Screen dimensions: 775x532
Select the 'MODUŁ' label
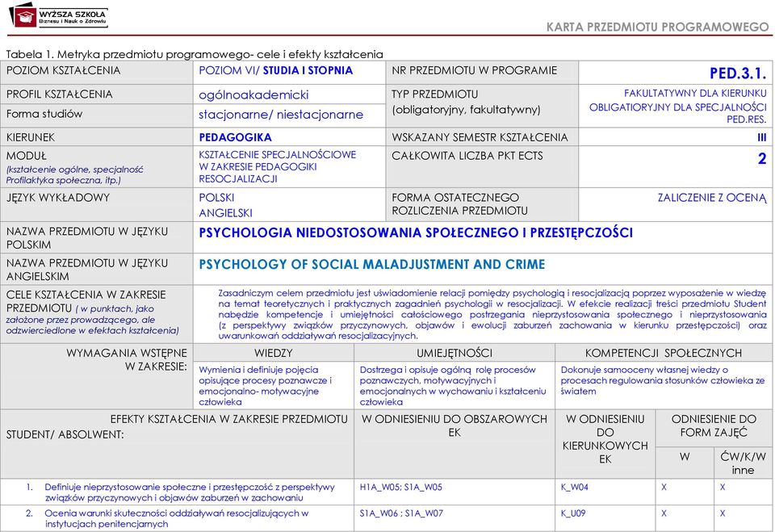pyautogui.click(x=26, y=156)
